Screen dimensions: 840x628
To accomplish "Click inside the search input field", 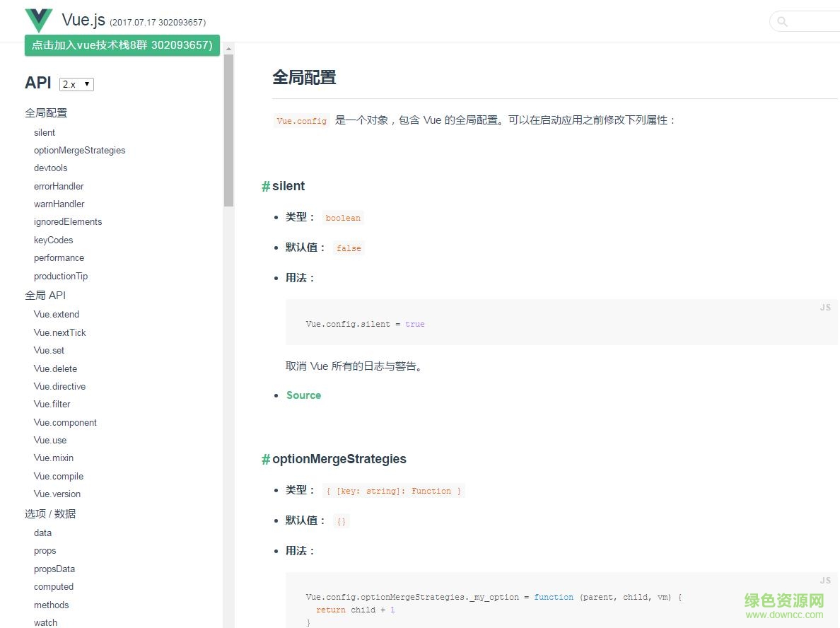I will pos(813,21).
